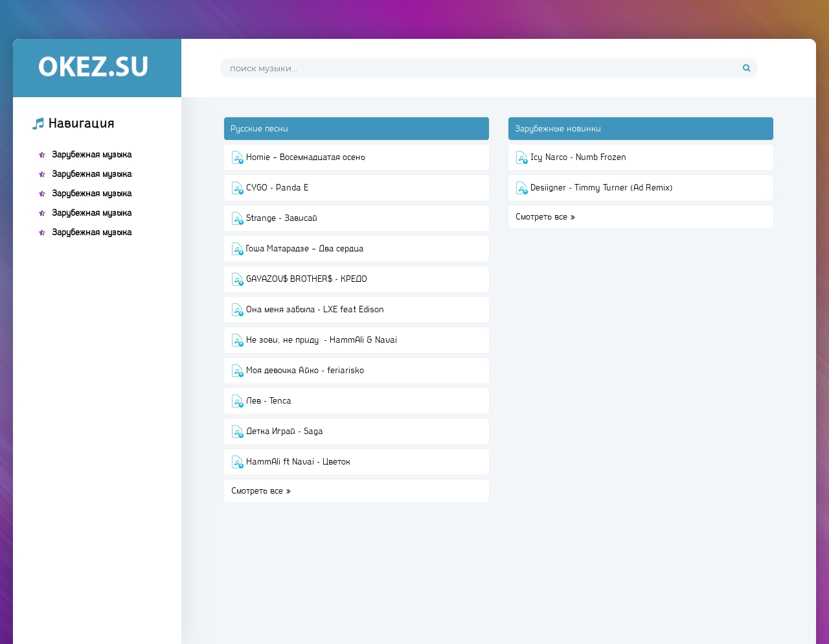Image resolution: width=829 pixels, height=644 pixels.
Task: Click the music file icon next to Лев - Tenca
Action: pyautogui.click(x=238, y=401)
